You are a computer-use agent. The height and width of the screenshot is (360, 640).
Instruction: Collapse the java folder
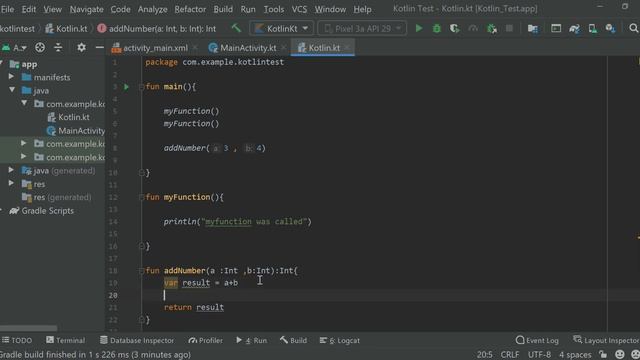(x=11, y=90)
